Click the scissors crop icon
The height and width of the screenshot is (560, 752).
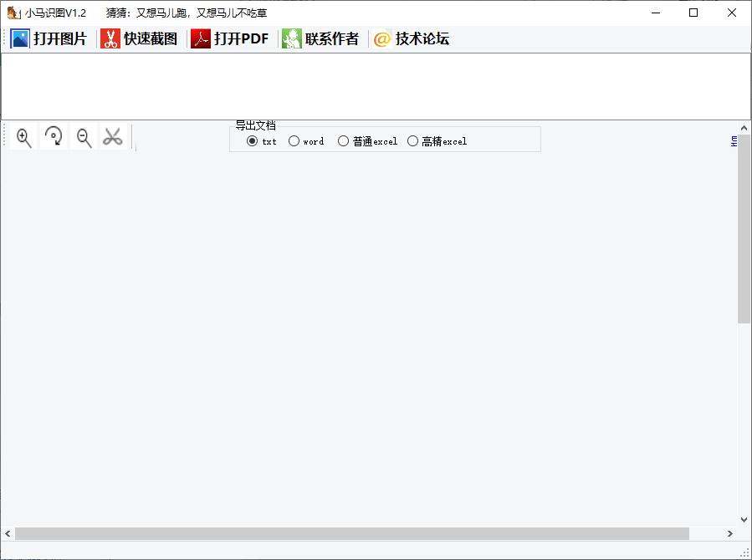(113, 137)
